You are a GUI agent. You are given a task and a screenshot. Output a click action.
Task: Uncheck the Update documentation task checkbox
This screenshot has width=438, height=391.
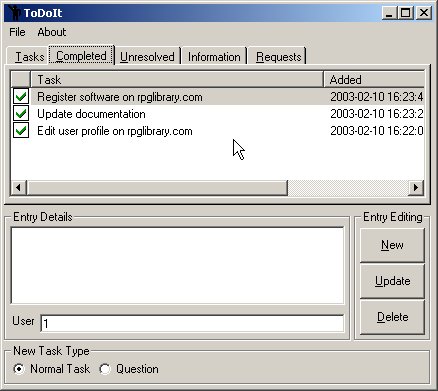point(21,114)
